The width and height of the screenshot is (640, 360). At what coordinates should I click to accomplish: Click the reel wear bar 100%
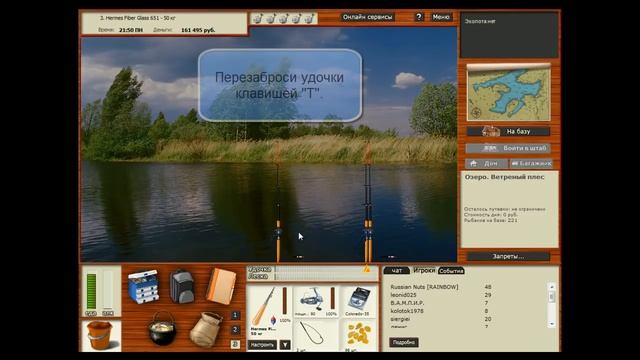click(332, 298)
